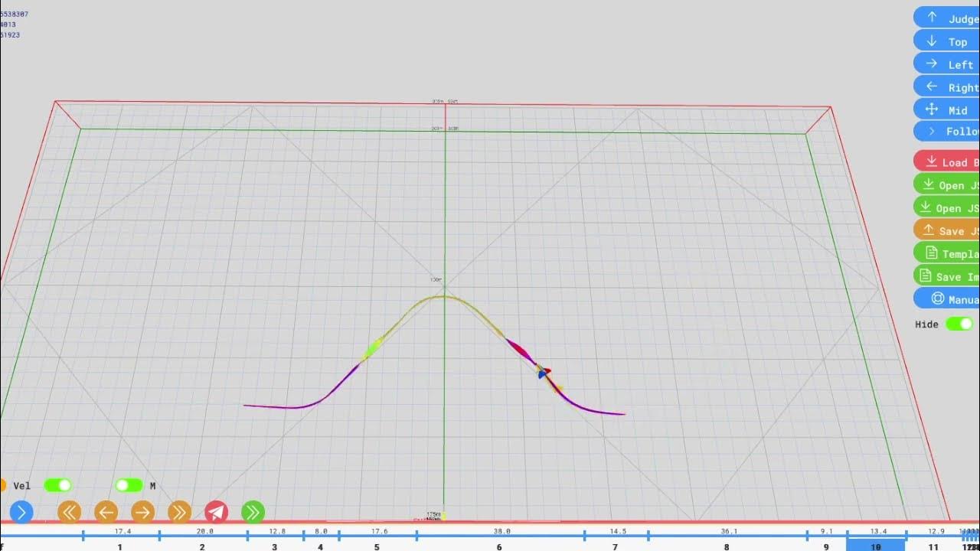Viewport: 980px width, 551px height.
Task: Open the Manual help button
Action: [x=946, y=299]
